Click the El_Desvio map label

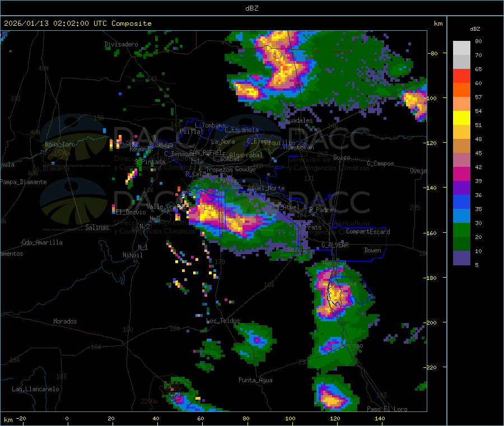tap(130, 212)
